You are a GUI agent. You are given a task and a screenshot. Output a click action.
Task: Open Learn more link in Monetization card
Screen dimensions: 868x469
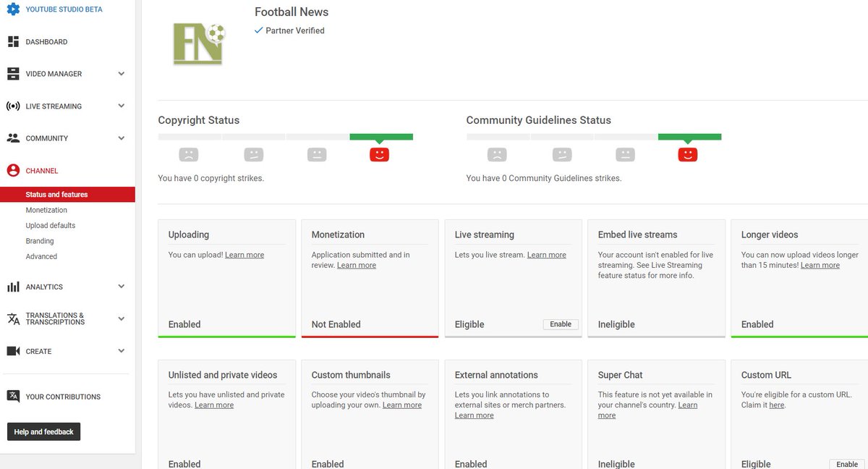(357, 265)
